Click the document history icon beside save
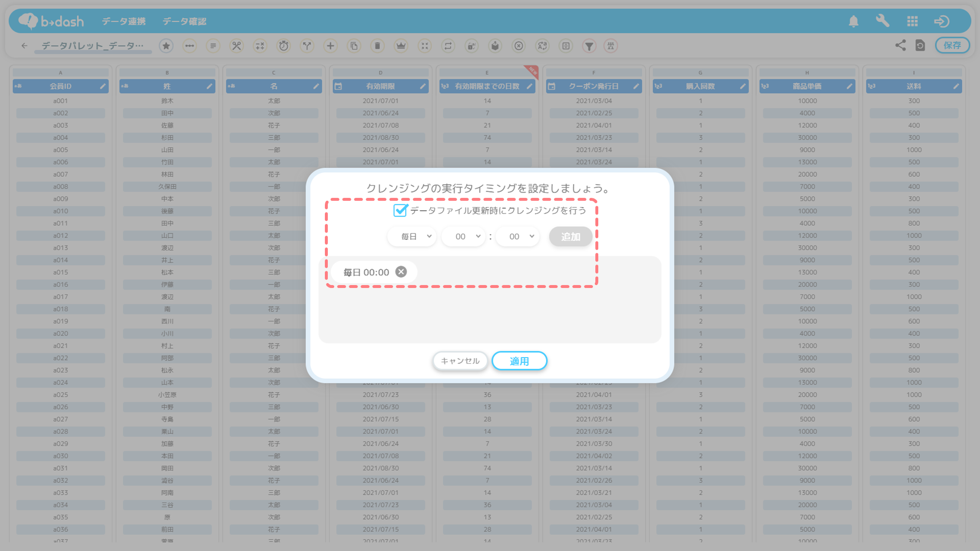Viewport: 980px width, 551px height. pos(920,46)
